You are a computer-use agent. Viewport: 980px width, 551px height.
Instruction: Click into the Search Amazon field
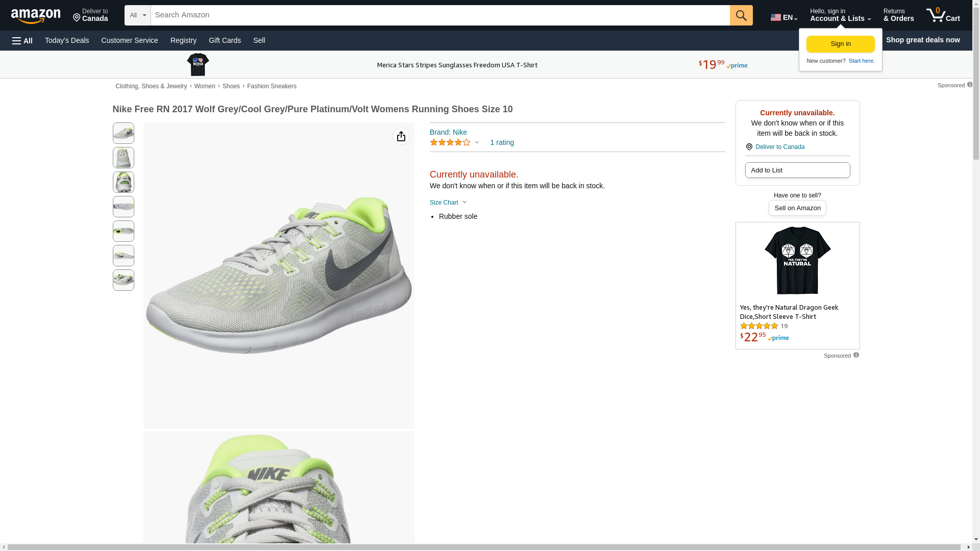pyautogui.click(x=440, y=15)
